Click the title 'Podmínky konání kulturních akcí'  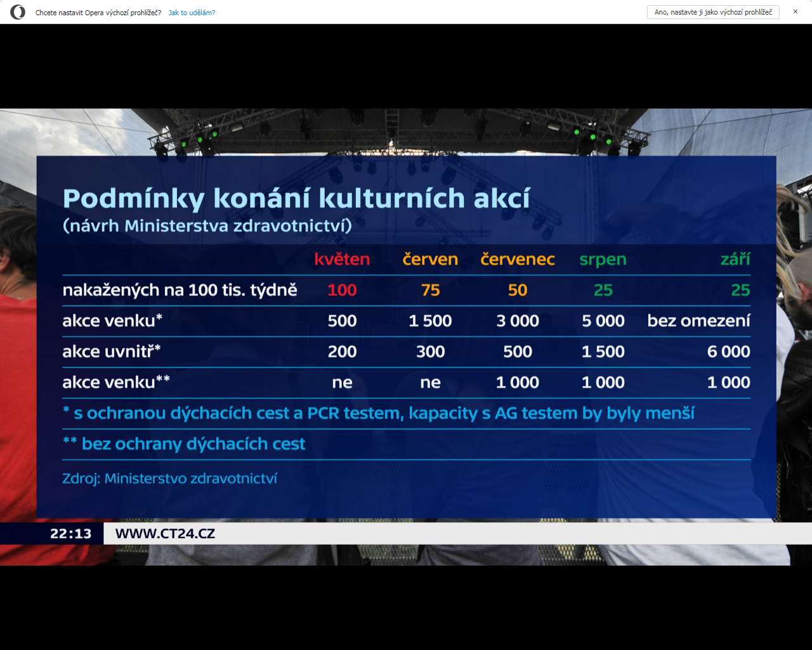pyautogui.click(x=296, y=199)
